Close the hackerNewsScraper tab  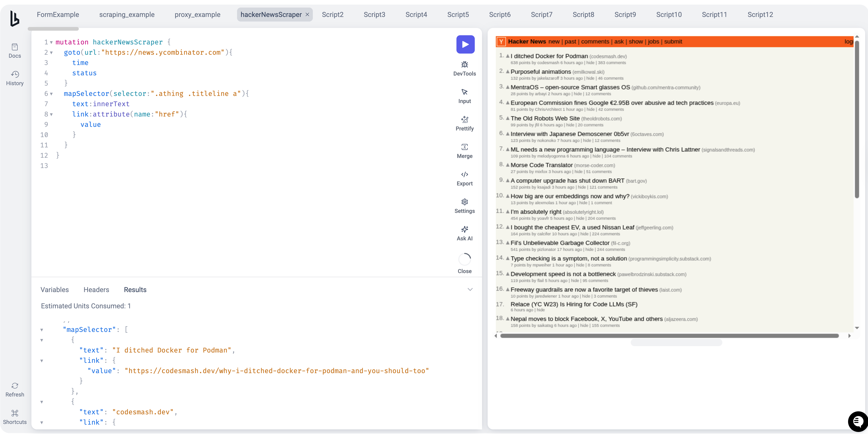(307, 14)
